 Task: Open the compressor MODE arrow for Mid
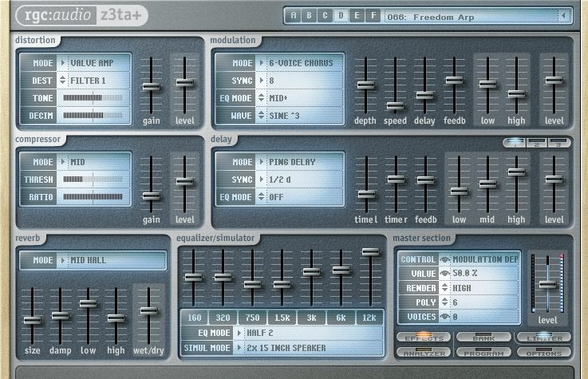pyautogui.click(x=62, y=162)
